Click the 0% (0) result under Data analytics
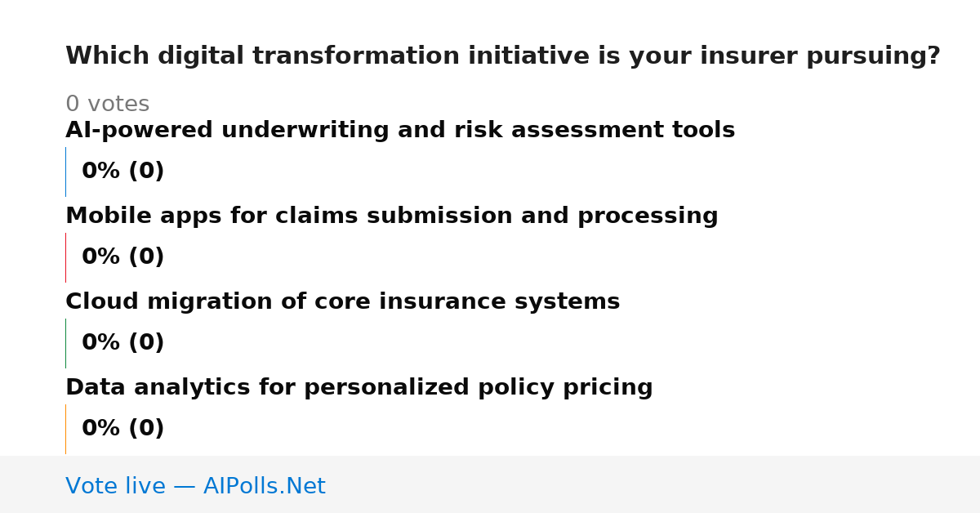Screen dimensions: 980x513 (123, 429)
